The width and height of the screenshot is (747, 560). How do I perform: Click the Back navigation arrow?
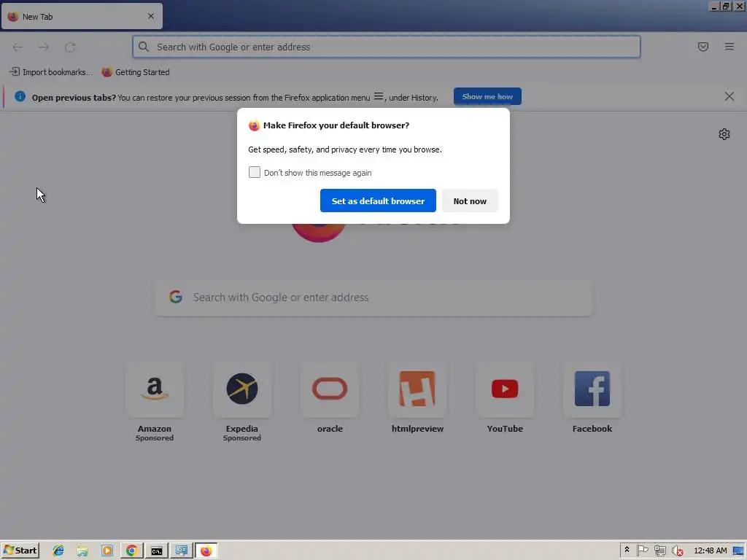(x=18, y=47)
